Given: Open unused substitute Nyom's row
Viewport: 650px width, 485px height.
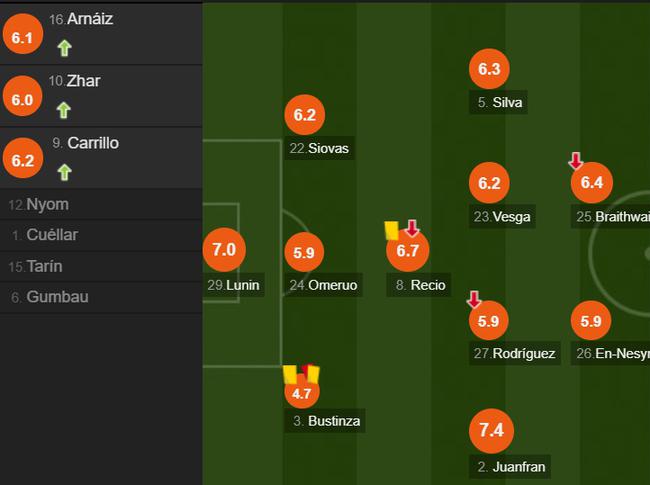Looking at the screenshot, I should coord(101,204).
